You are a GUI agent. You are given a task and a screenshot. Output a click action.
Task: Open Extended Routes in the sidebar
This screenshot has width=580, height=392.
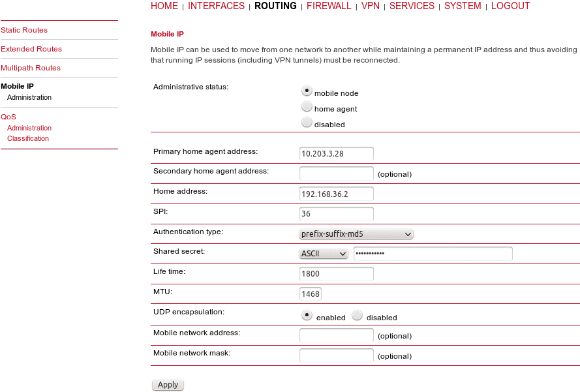tap(31, 49)
